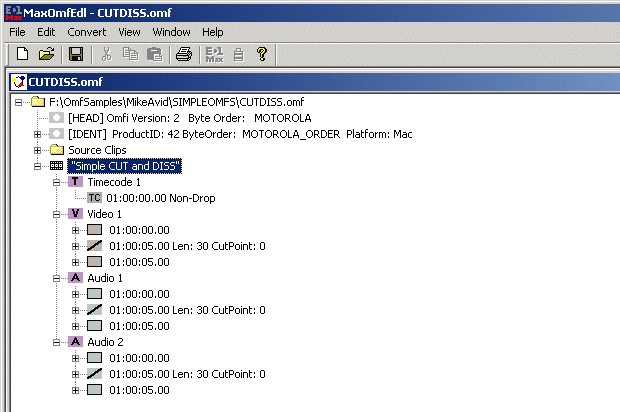
Task: Click the gray TC timecode icon
Action: [95, 198]
